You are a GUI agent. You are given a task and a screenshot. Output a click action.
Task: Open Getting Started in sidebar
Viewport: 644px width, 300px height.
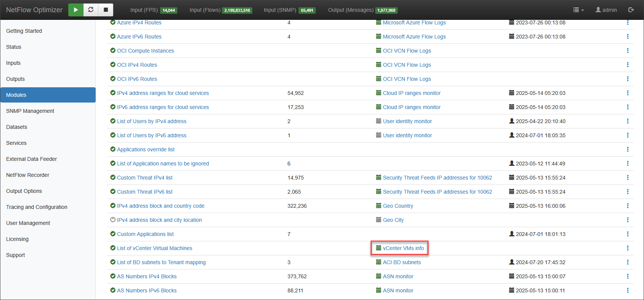point(48,31)
